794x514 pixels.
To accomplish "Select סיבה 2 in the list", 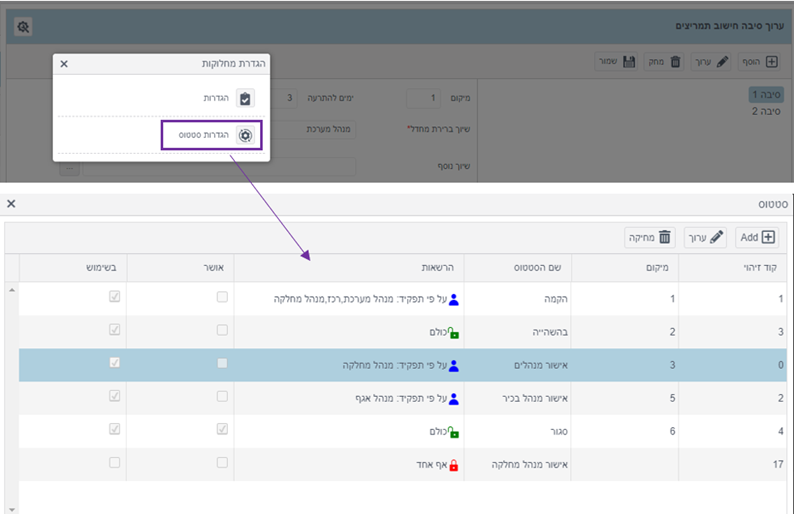I will click(x=766, y=111).
